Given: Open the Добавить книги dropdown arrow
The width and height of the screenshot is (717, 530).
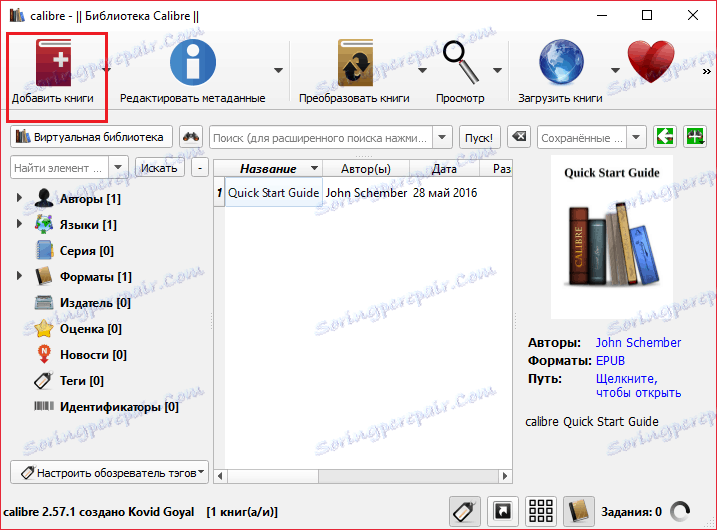Looking at the screenshot, I should coord(108,70).
